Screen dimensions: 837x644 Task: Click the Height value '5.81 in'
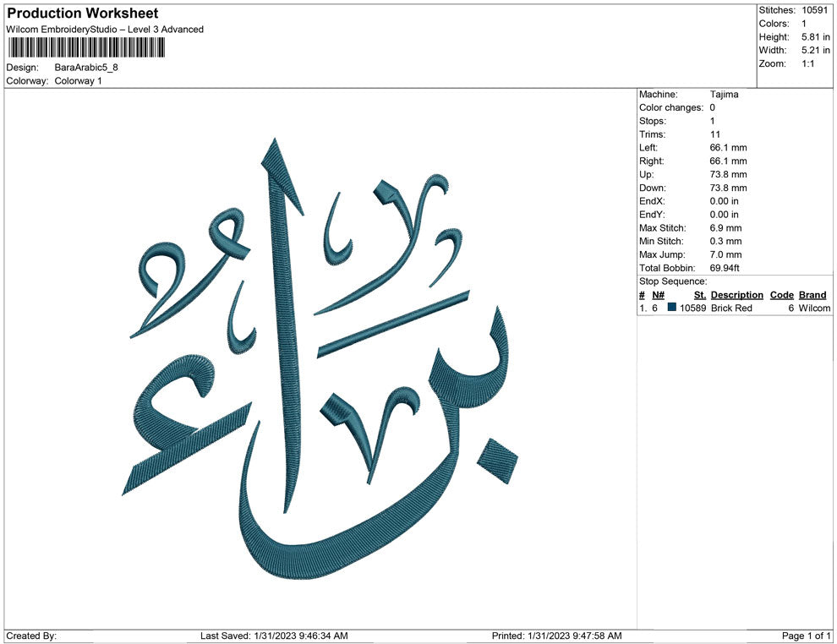(x=816, y=37)
